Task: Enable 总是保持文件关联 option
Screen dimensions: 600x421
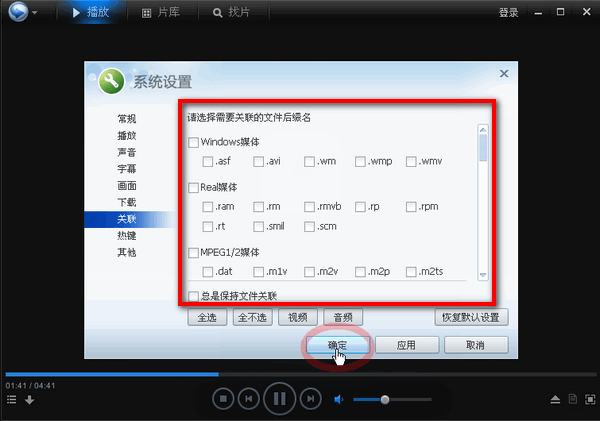Action: (x=193, y=296)
